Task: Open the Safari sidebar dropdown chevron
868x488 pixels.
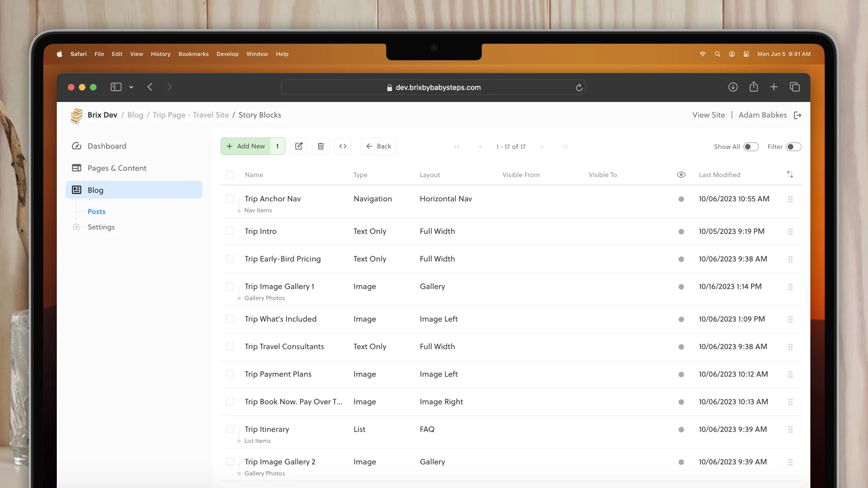Action: 131,87
